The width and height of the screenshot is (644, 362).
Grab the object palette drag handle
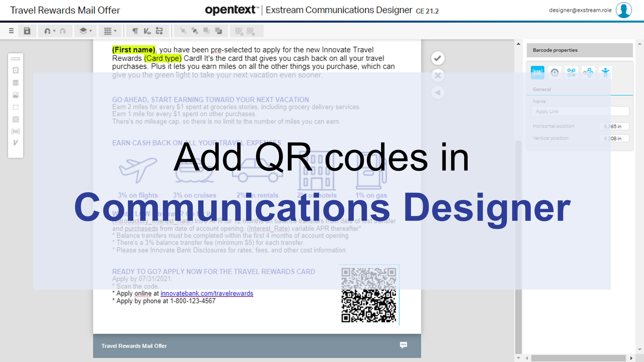16,59
